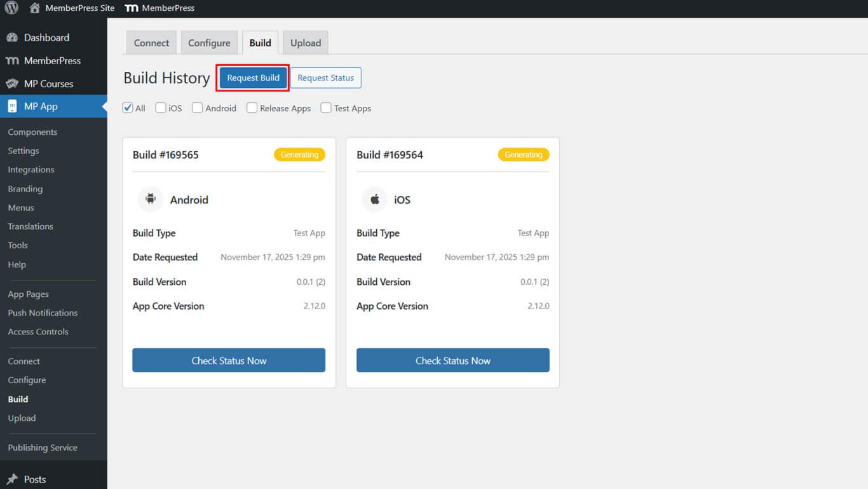Click the MemberPress logo in admin bar
Image resolution: width=868 pixels, height=489 pixels.
(132, 8)
